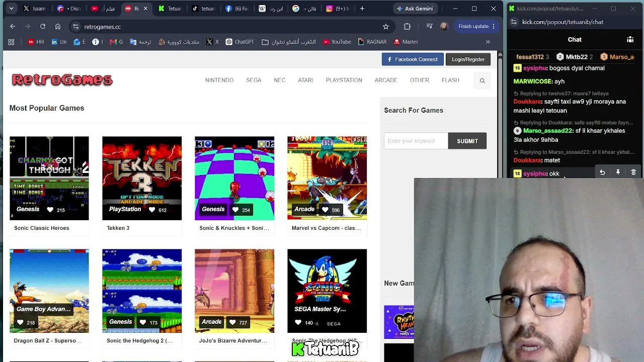Open the Sonic Classic Heroes thumbnail
Viewport: 644px width, 362px height.
[x=49, y=178]
